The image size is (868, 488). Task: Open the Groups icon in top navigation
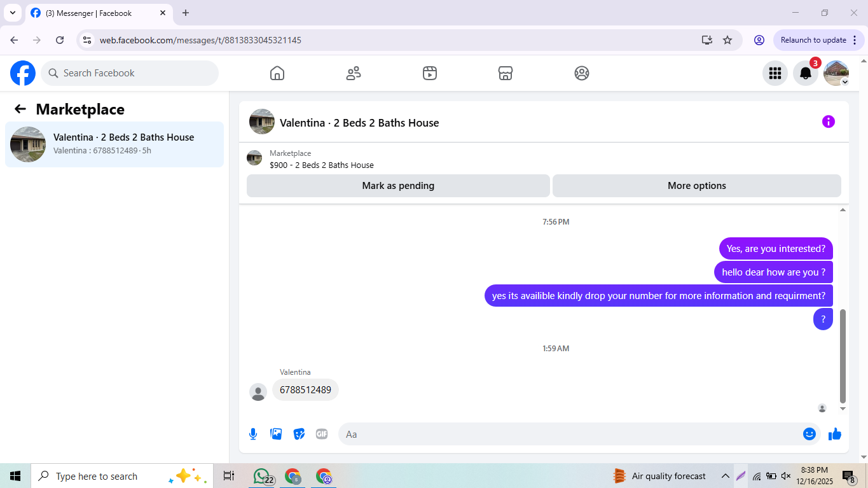tap(582, 73)
